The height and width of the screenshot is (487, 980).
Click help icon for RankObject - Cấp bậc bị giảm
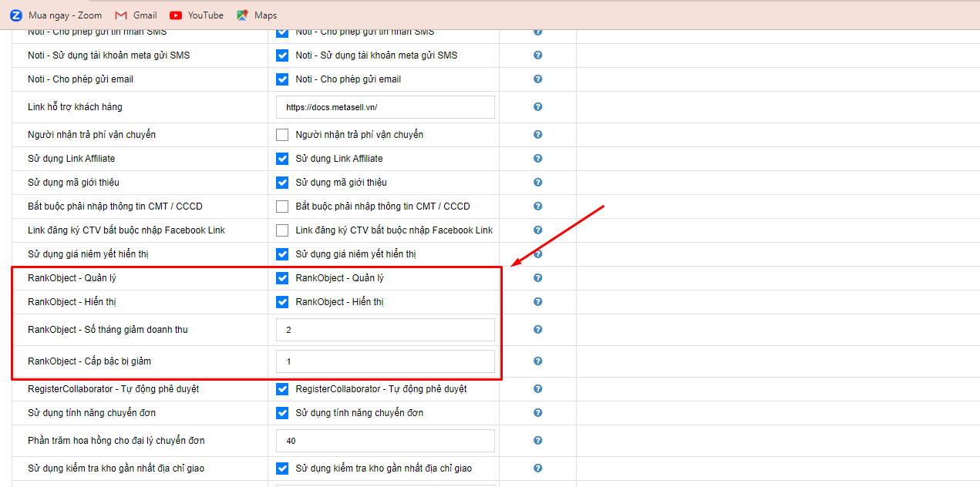pyautogui.click(x=537, y=361)
